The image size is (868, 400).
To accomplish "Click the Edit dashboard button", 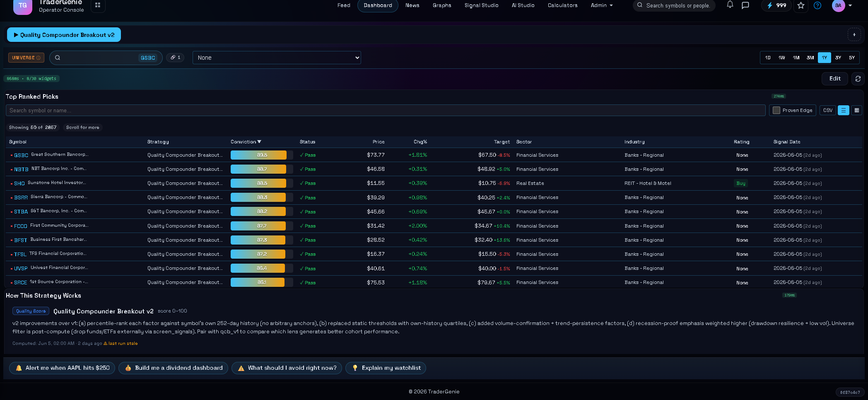I will [x=835, y=79].
